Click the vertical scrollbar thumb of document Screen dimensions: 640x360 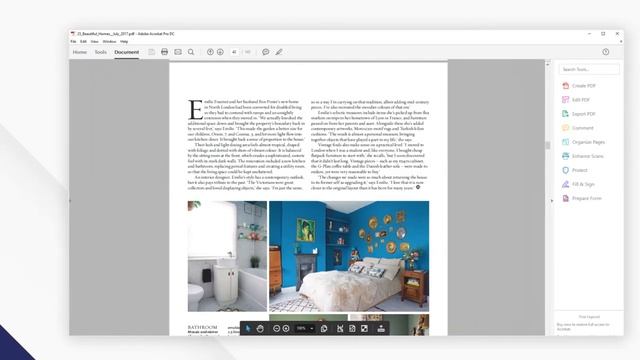[548, 145]
